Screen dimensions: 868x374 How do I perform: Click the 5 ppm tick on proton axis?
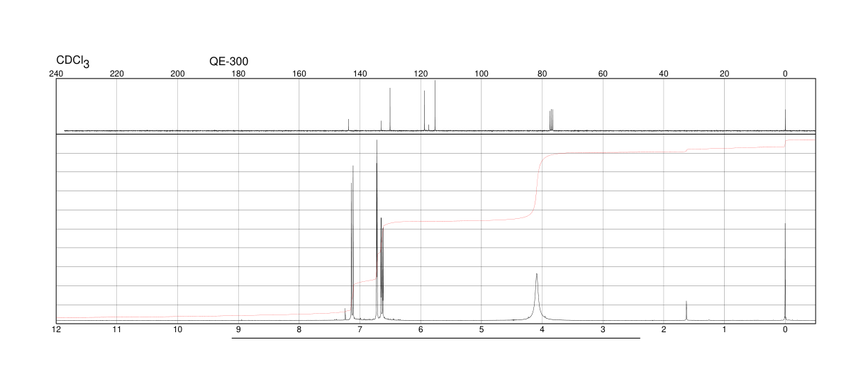point(482,329)
